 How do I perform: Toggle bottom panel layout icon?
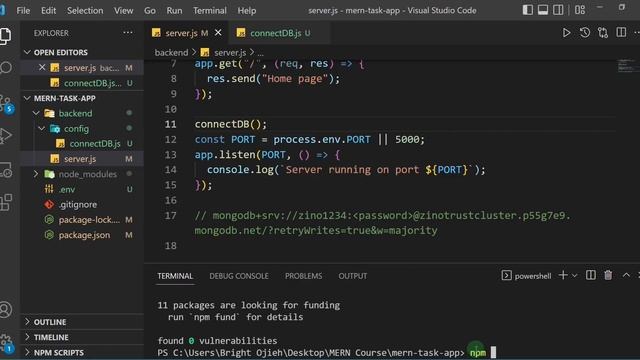coord(543,10)
